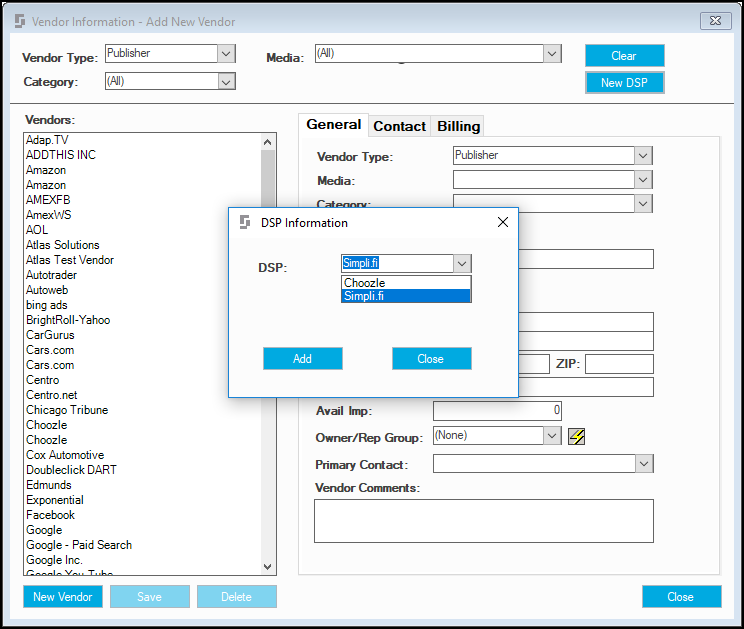Click inside the Vendor Comments text box
Screen dimensions: 744x629
pyautogui.click(x=484, y=521)
